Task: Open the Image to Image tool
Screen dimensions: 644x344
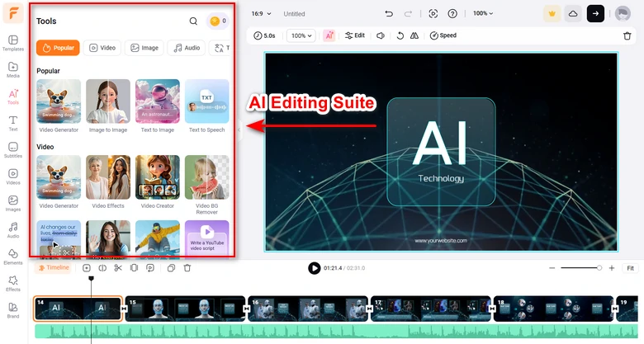Action: point(108,106)
